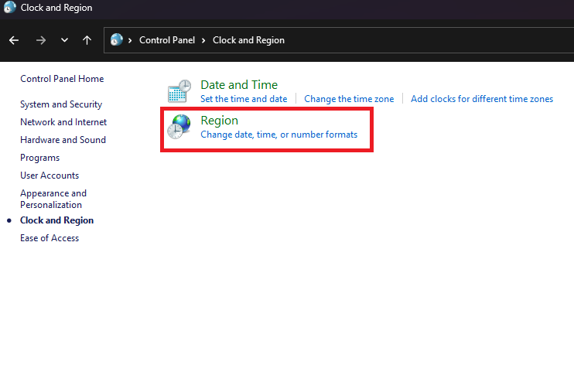574x392 pixels.
Task: Click Add clocks for different time zones
Action: coord(482,99)
